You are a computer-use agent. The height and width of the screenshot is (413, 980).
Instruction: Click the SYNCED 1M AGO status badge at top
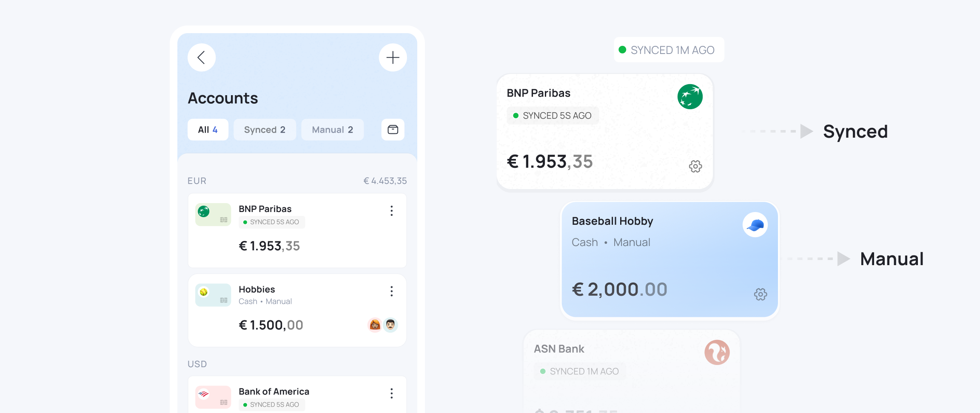coord(668,50)
